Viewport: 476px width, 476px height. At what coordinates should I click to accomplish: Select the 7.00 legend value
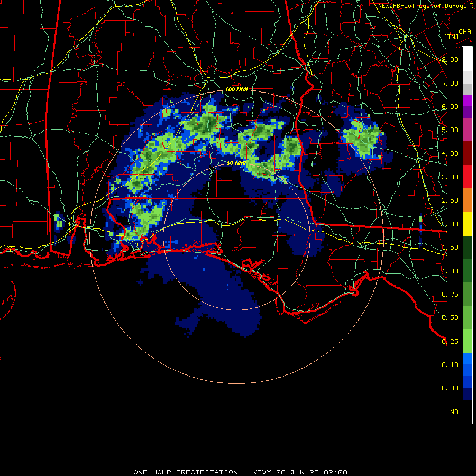[x=450, y=83]
